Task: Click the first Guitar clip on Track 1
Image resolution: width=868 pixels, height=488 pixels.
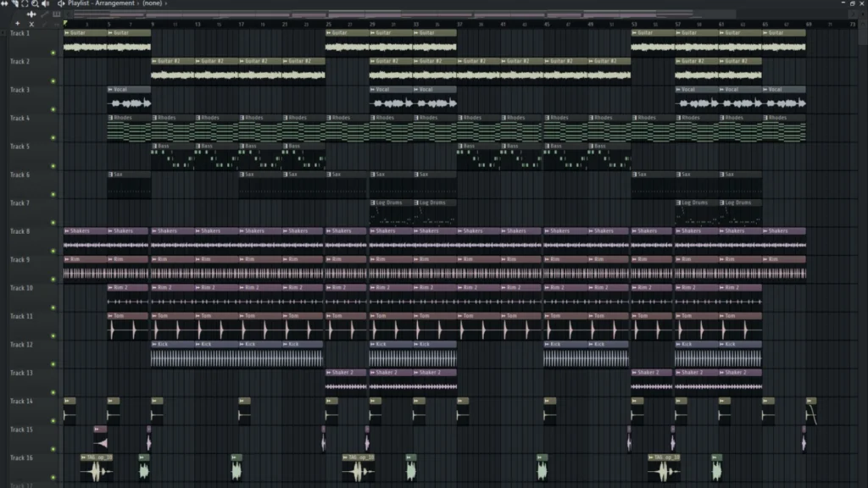Action: [85, 33]
